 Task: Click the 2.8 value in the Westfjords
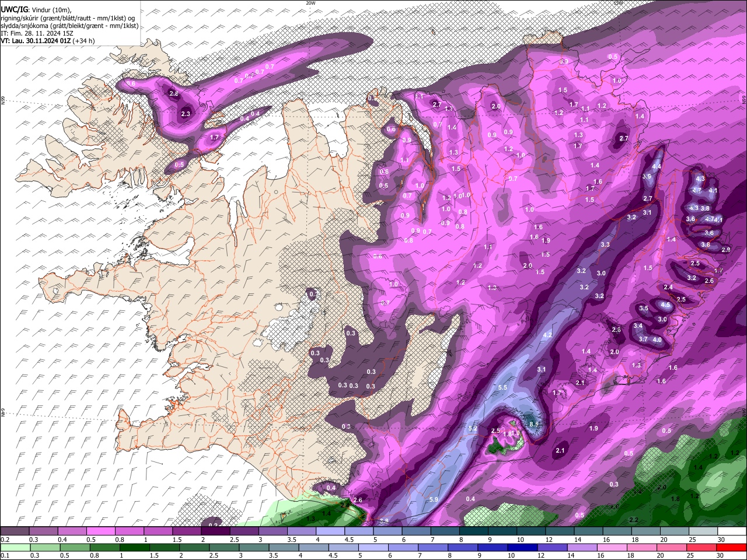173,93
